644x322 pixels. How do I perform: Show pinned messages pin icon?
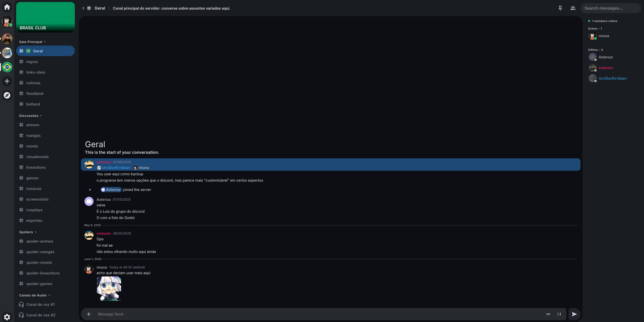coord(560,8)
